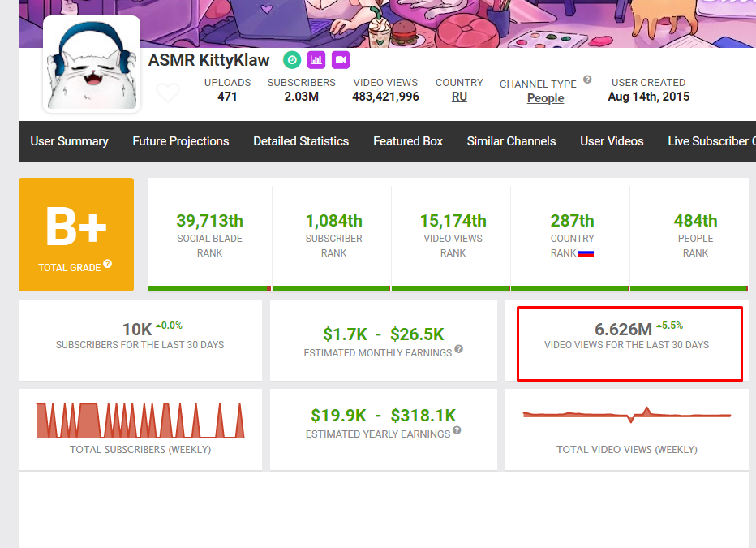
Task: Click the $1.7K - $26.5K monthly earnings
Action: pyautogui.click(x=384, y=334)
